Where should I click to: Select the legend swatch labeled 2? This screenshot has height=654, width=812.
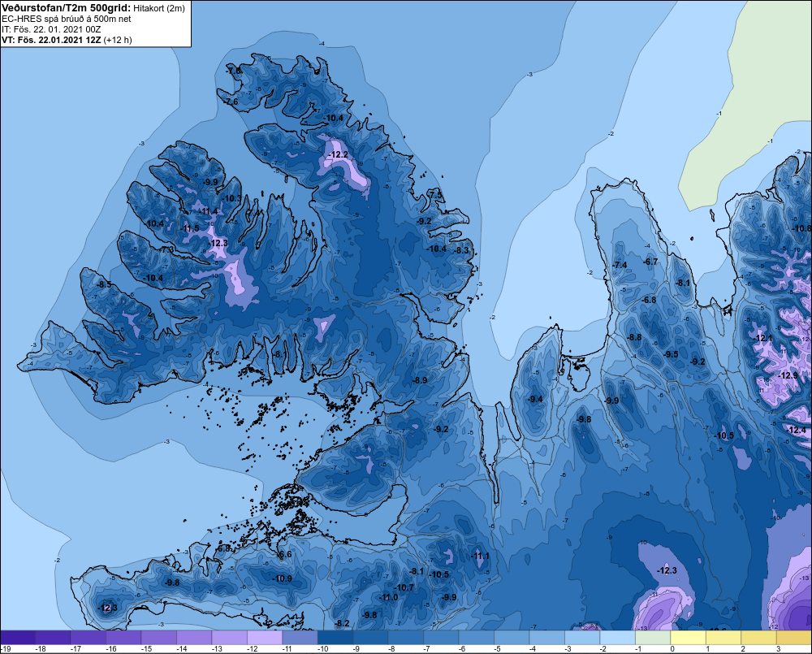click(x=758, y=638)
